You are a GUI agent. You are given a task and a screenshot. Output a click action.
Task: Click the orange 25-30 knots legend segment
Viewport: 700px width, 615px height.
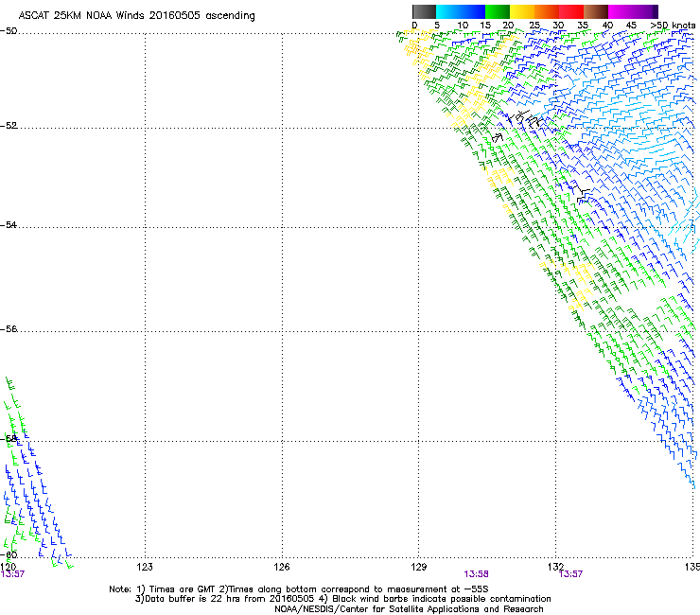(547, 11)
